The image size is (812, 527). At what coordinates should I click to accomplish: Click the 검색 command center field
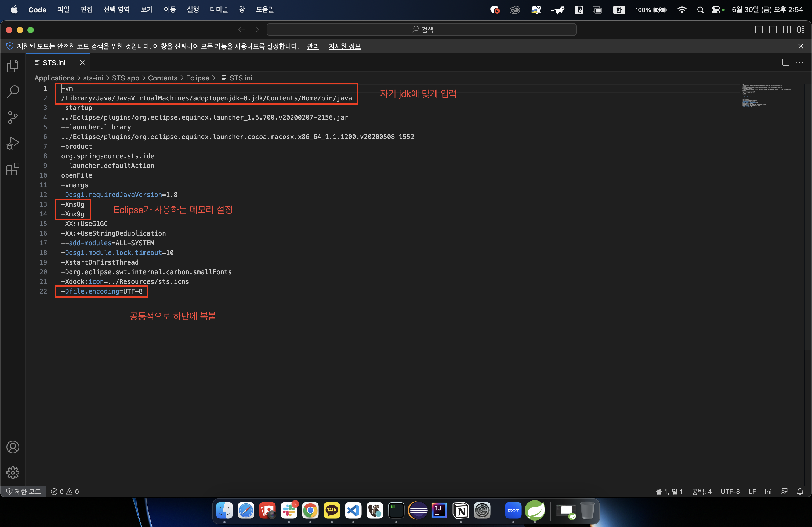(x=421, y=30)
